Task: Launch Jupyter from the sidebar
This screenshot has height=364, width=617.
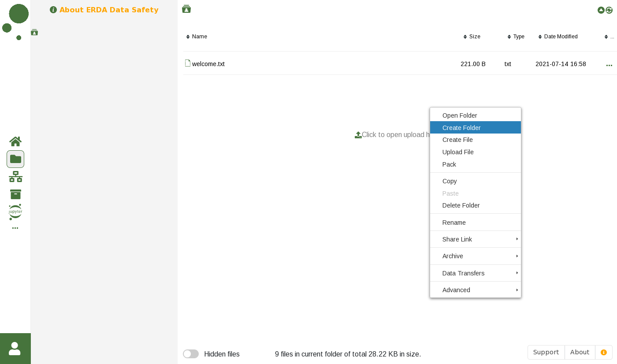Action: 15,212
